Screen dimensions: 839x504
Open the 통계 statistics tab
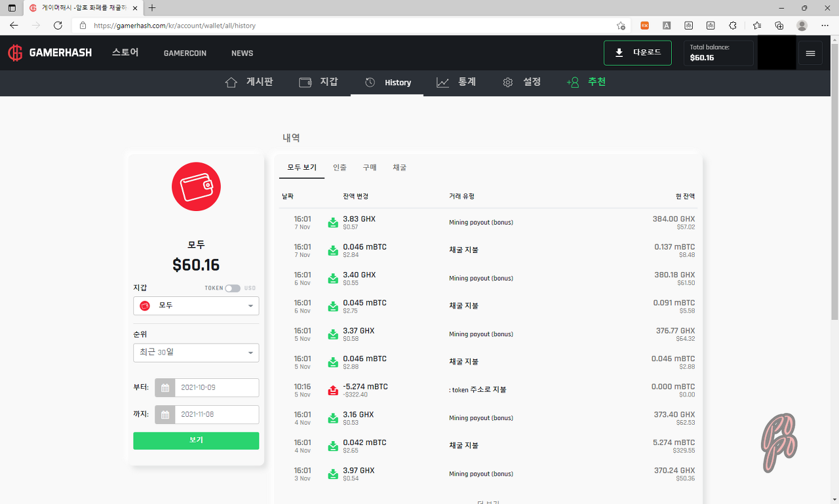(456, 83)
